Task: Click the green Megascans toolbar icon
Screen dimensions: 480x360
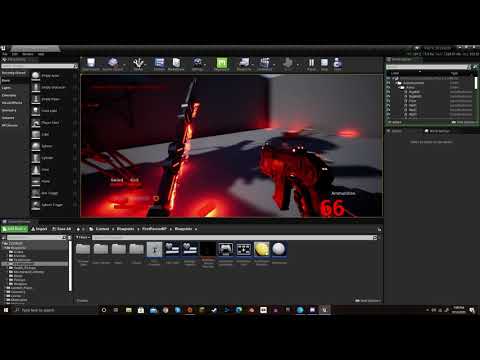Action: coord(222,63)
